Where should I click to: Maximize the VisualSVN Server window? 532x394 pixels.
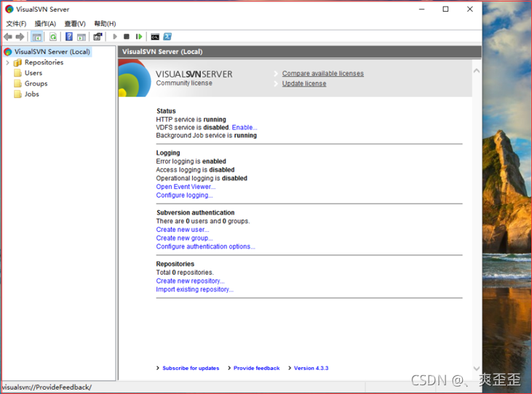click(x=445, y=9)
